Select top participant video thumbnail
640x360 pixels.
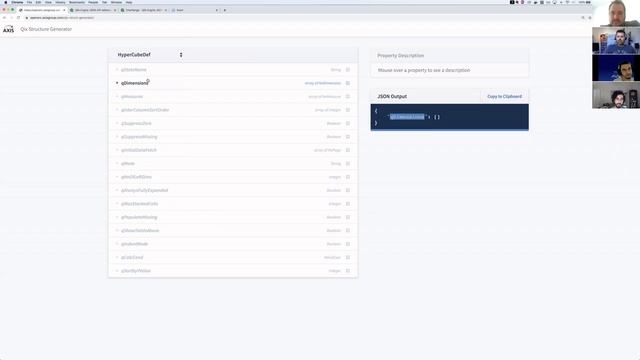pos(616,13)
